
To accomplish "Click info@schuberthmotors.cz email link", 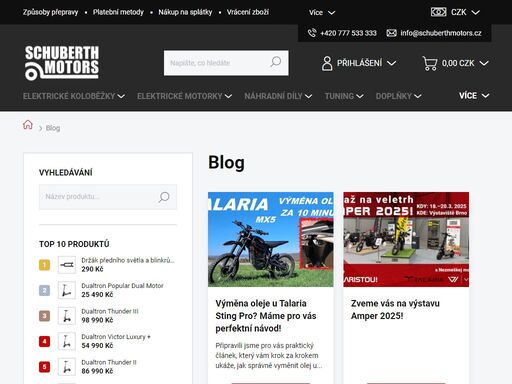I will [x=441, y=33].
